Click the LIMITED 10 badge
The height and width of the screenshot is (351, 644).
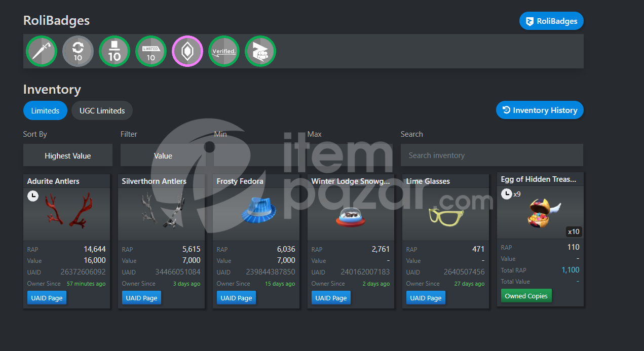point(151,51)
